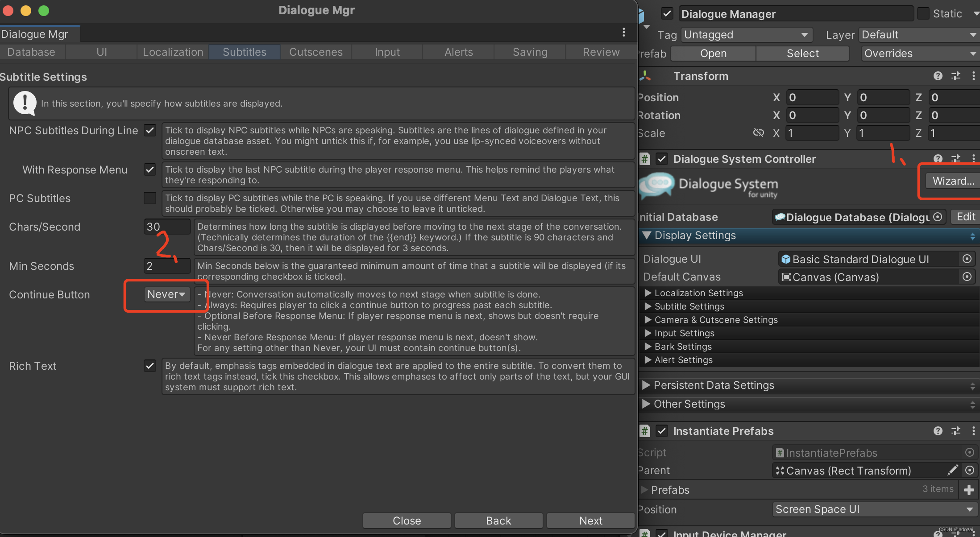Disable the Rich Text checkbox
980x537 pixels.
pos(149,366)
